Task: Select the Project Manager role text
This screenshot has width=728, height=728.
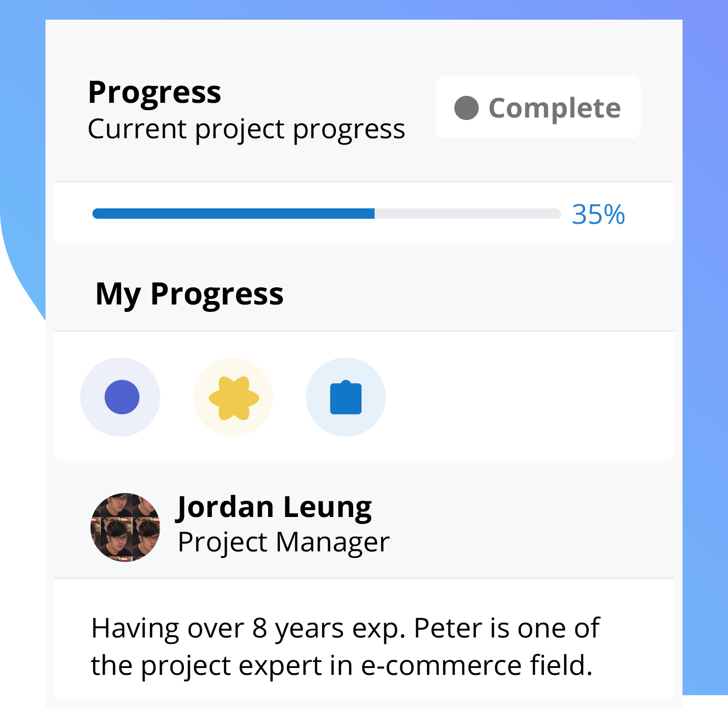Action: pyautogui.click(x=283, y=542)
